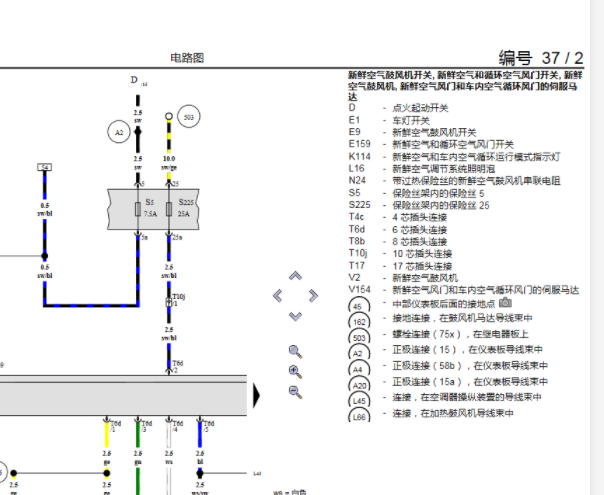Select legend entry T8b 8 芯插头连接
This screenshot has height=495, width=604.
pos(398,242)
